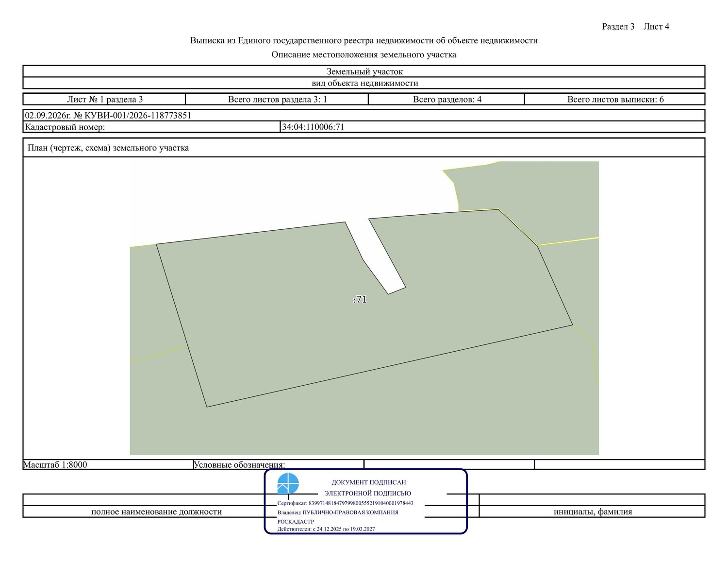Click the parcel label ":71" on the plan
The height and width of the screenshot is (563, 728).
tap(360, 300)
